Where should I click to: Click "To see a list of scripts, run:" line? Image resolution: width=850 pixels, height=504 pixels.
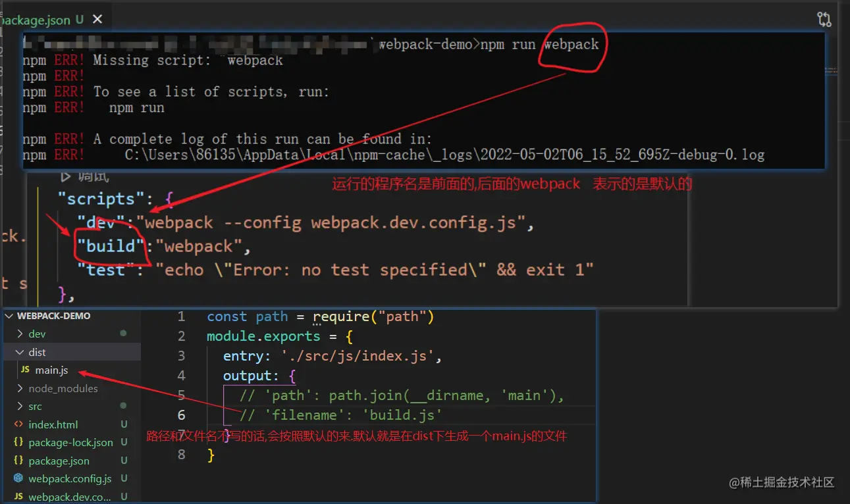click(x=211, y=92)
